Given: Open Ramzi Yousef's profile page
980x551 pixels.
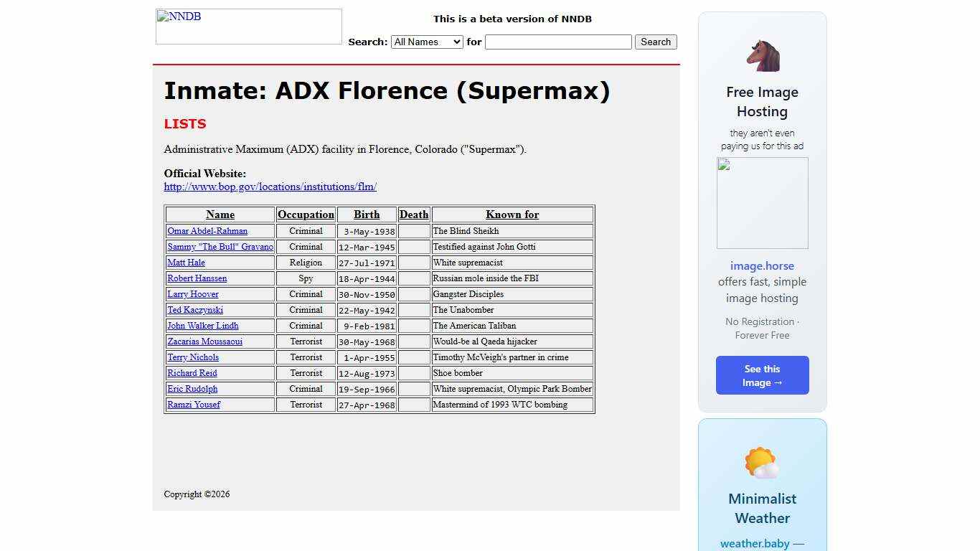Looking at the screenshot, I should click(x=193, y=405).
